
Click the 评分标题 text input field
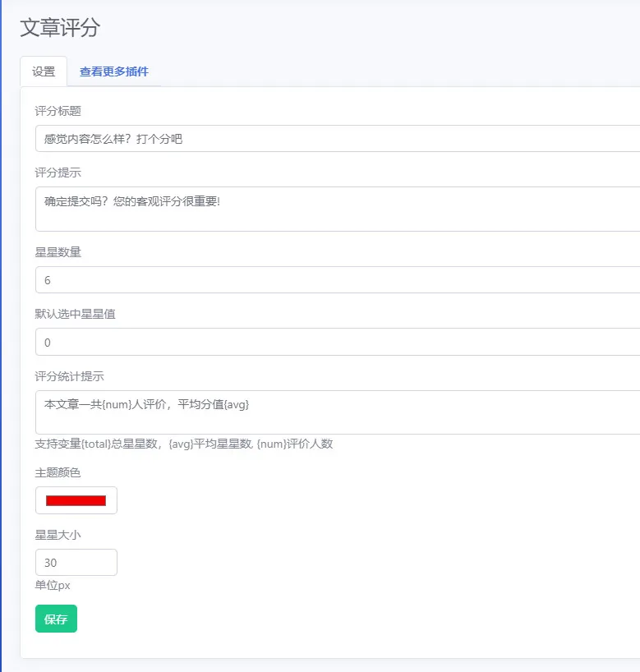click(x=338, y=139)
